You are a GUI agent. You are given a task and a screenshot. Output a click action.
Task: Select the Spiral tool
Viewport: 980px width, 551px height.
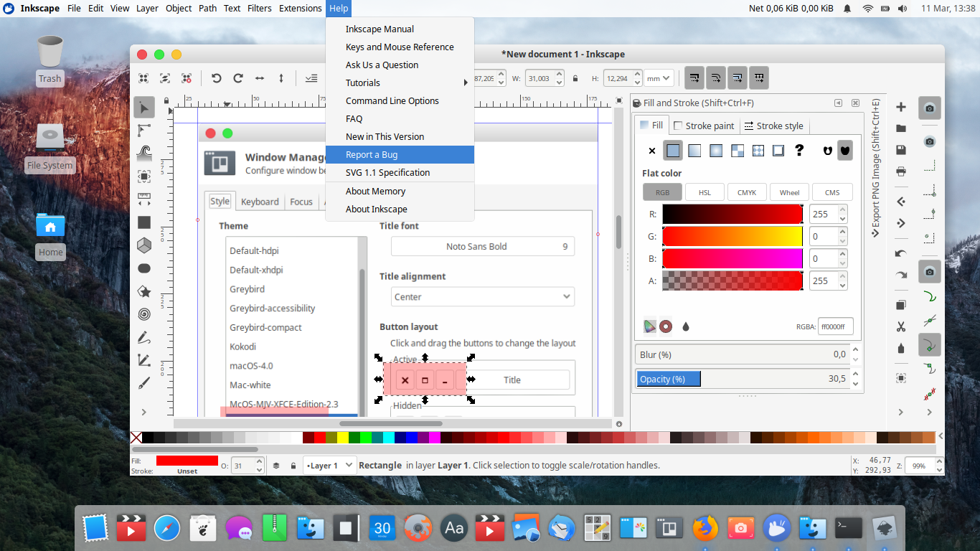tap(143, 314)
